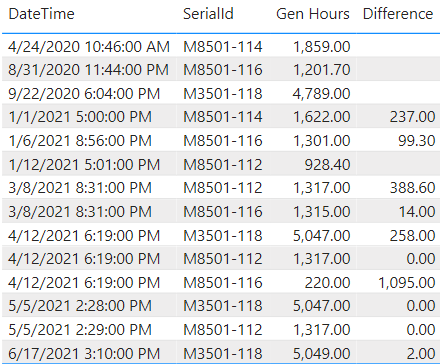Click the Difference value 2.00
The image size is (440, 364).
[x=421, y=354]
